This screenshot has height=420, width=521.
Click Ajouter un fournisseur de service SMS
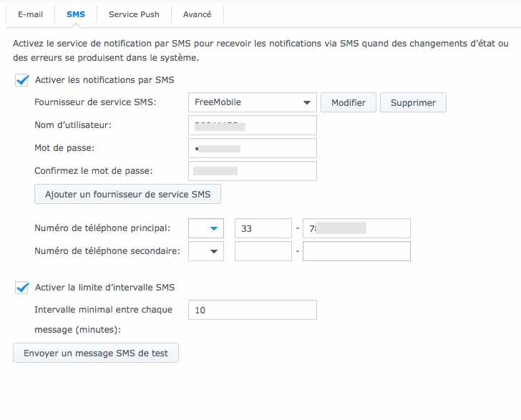pos(127,194)
